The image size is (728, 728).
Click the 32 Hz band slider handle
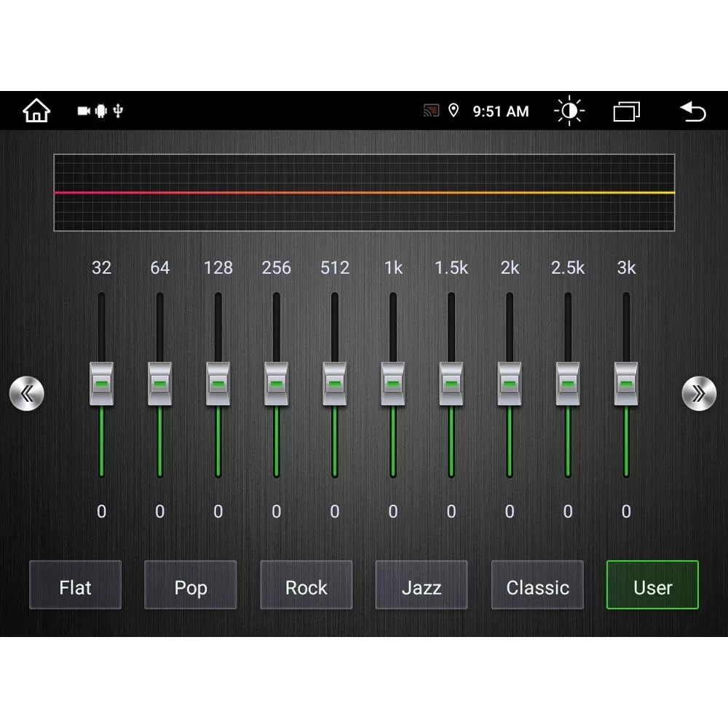click(x=102, y=384)
